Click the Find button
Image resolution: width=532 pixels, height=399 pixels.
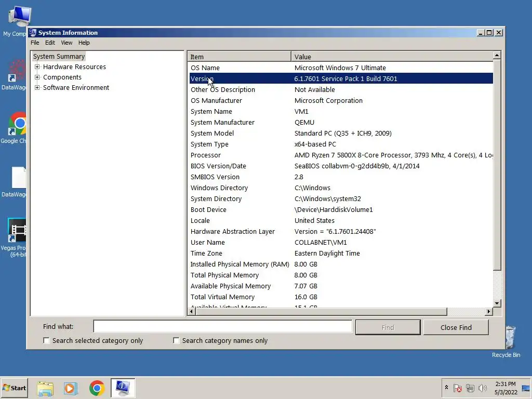tap(388, 327)
